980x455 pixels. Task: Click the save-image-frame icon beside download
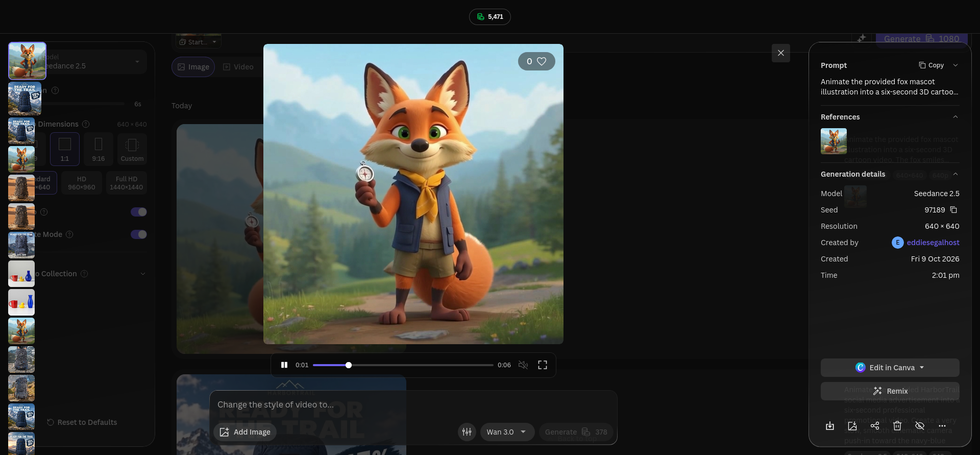pos(852,426)
